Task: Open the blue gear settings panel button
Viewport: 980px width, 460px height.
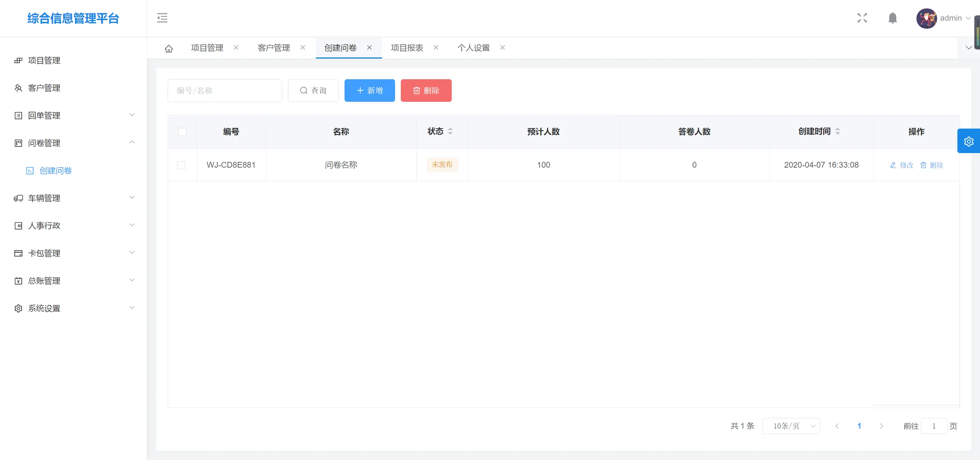Action: [969, 141]
